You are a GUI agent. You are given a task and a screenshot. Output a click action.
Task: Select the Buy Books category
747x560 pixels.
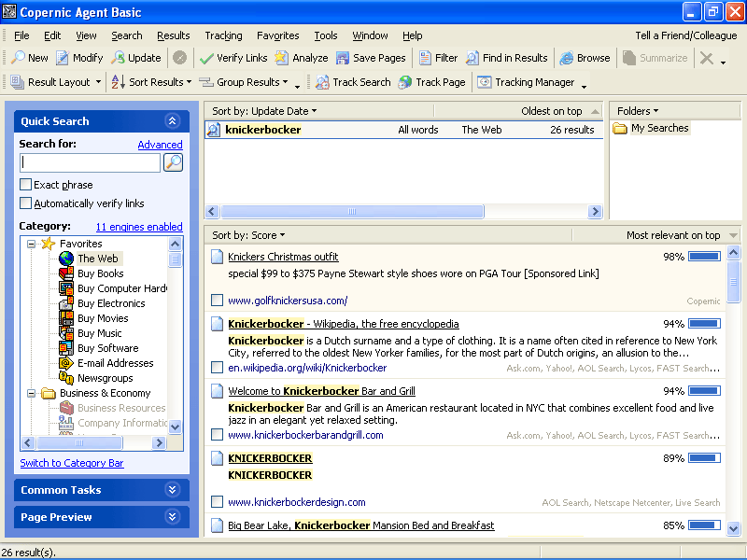click(101, 273)
